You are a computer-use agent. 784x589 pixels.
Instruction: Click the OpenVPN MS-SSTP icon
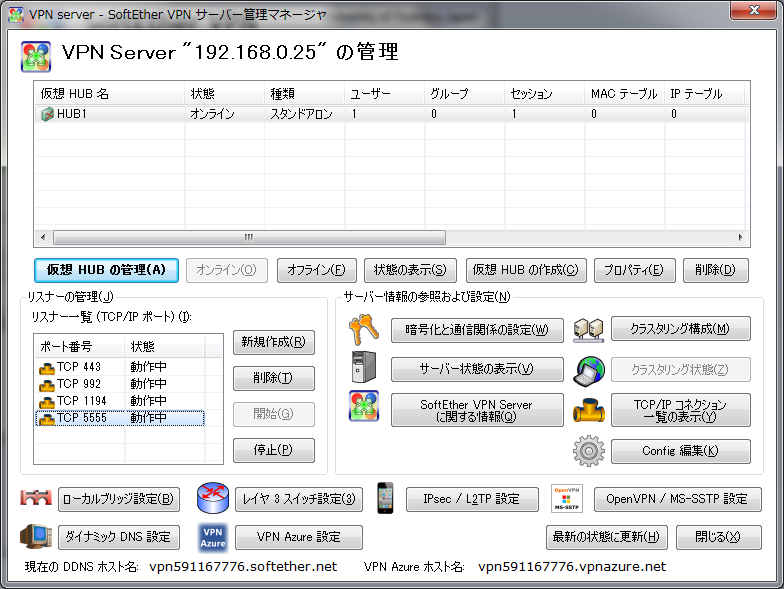(566, 498)
